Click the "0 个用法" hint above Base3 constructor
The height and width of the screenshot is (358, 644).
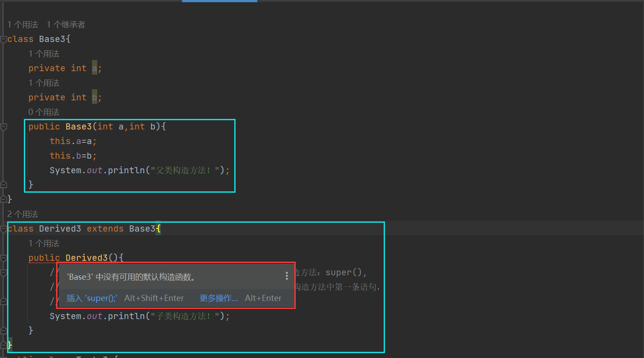coord(44,112)
